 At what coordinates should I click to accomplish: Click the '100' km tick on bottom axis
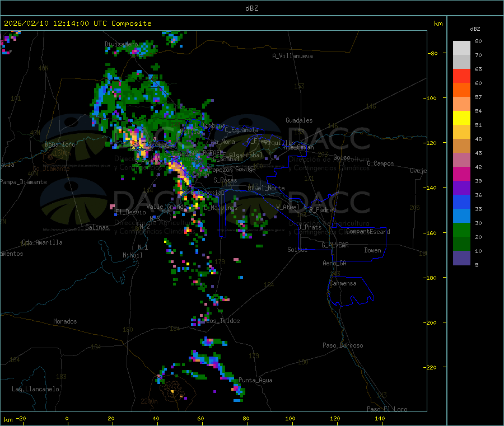[290, 418]
